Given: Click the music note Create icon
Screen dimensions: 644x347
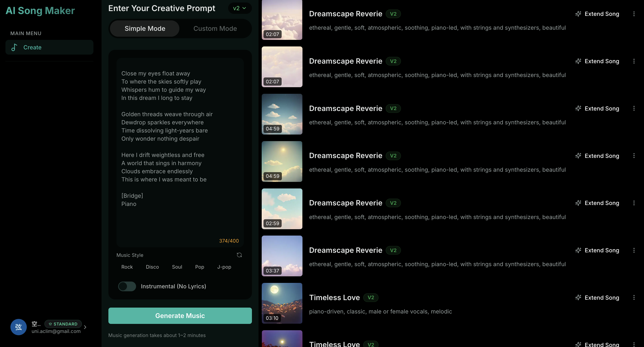Looking at the screenshot, I should (14, 47).
